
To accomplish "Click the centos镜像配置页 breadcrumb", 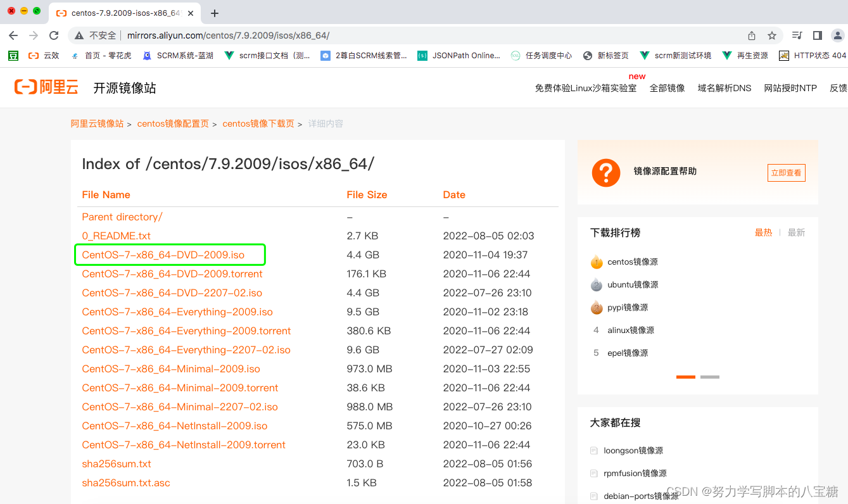I will [173, 123].
